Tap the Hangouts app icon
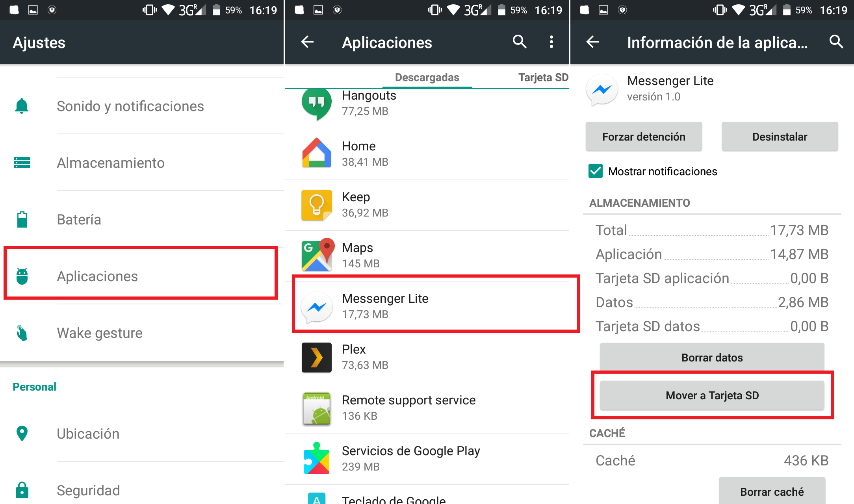The image size is (854, 504). (x=316, y=104)
